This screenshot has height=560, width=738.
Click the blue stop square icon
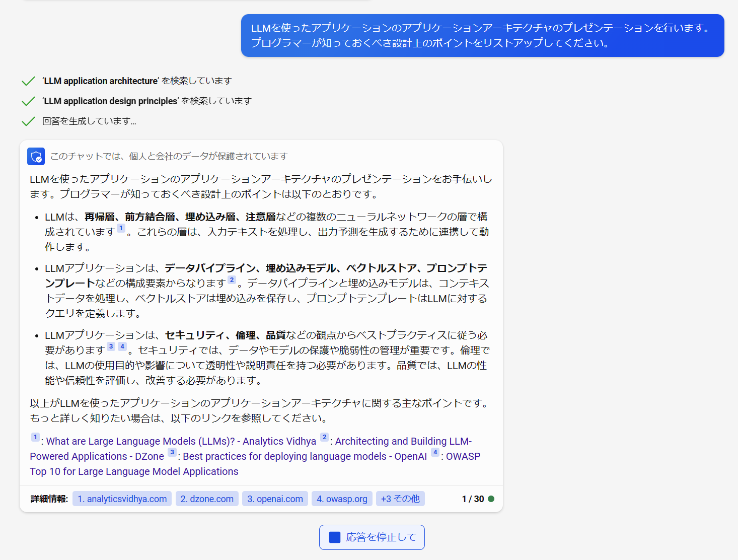[335, 537]
